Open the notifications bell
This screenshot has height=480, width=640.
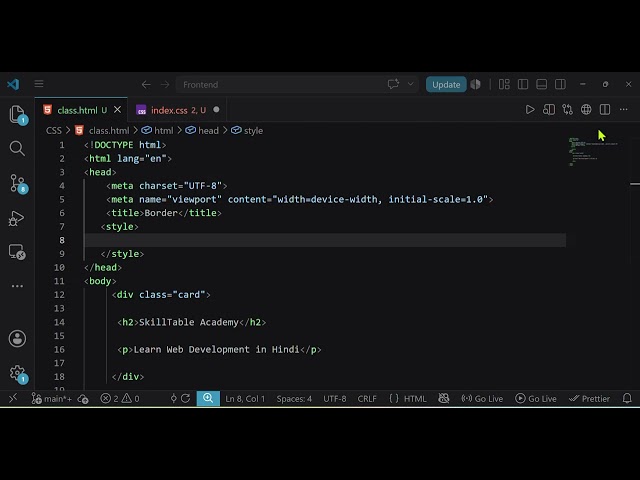point(627,398)
